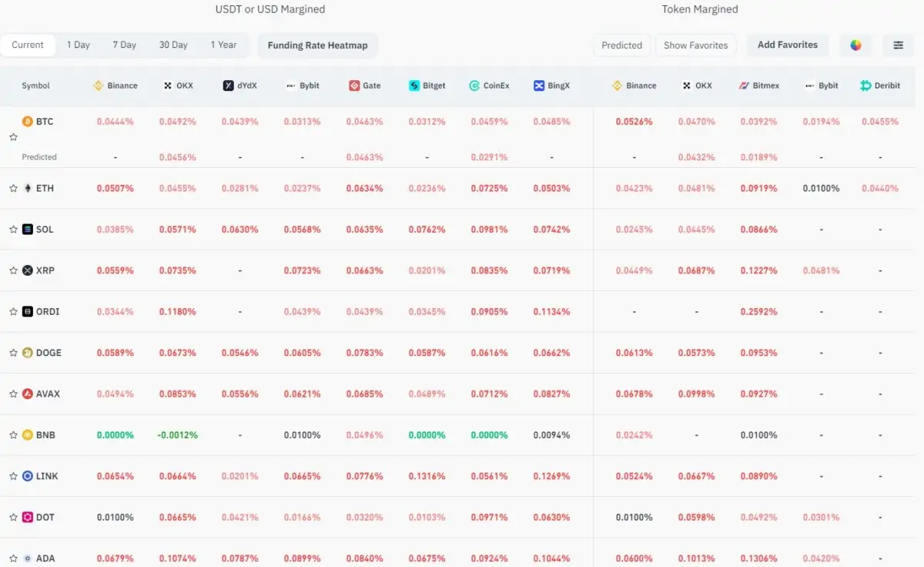Click Token Margined OKX column header

(697, 86)
